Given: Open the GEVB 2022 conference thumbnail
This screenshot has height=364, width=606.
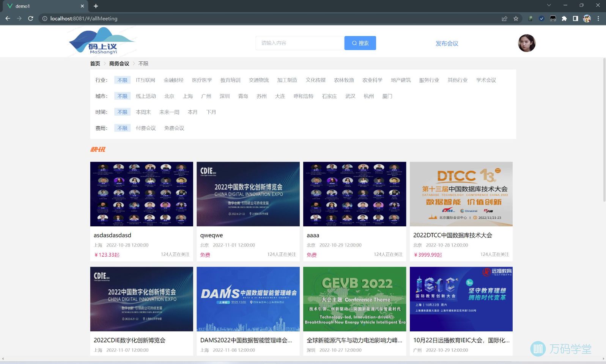Looking at the screenshot, I should [355, 299].
